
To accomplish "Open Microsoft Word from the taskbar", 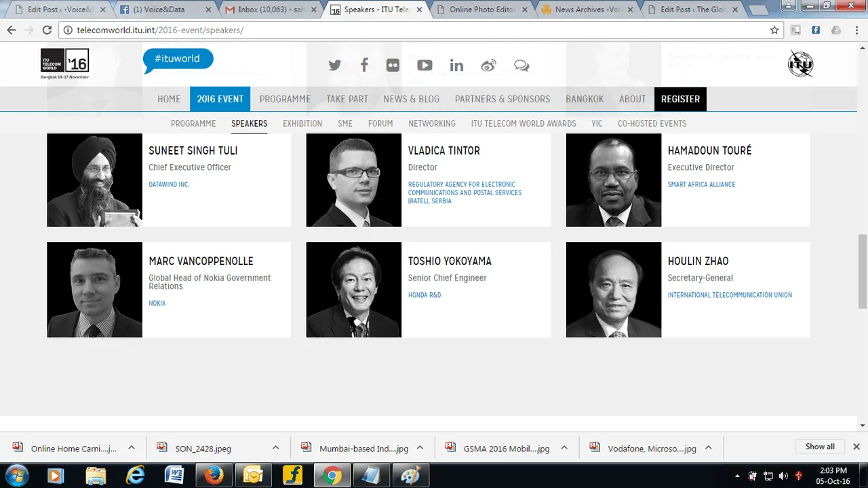I will click(x=174, y=475).
